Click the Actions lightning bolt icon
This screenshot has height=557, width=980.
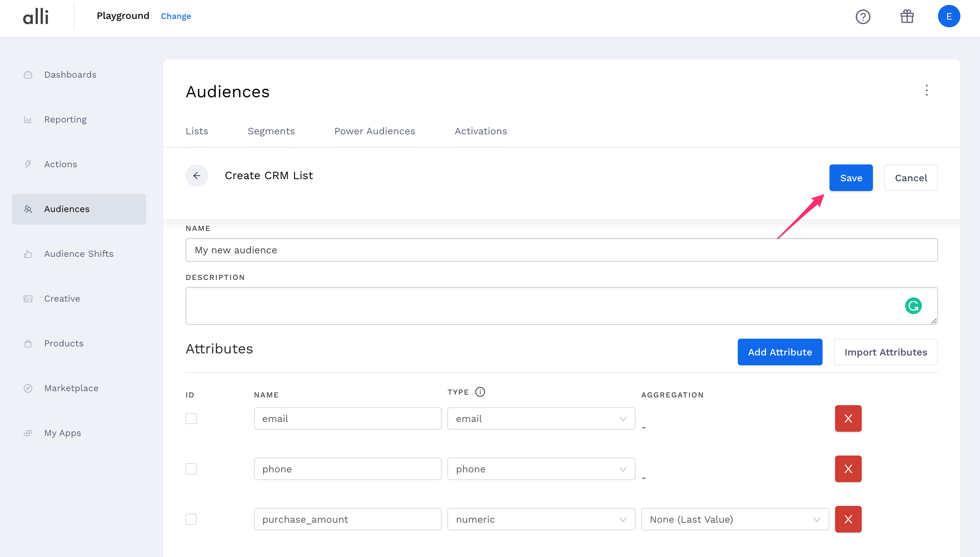28,164
